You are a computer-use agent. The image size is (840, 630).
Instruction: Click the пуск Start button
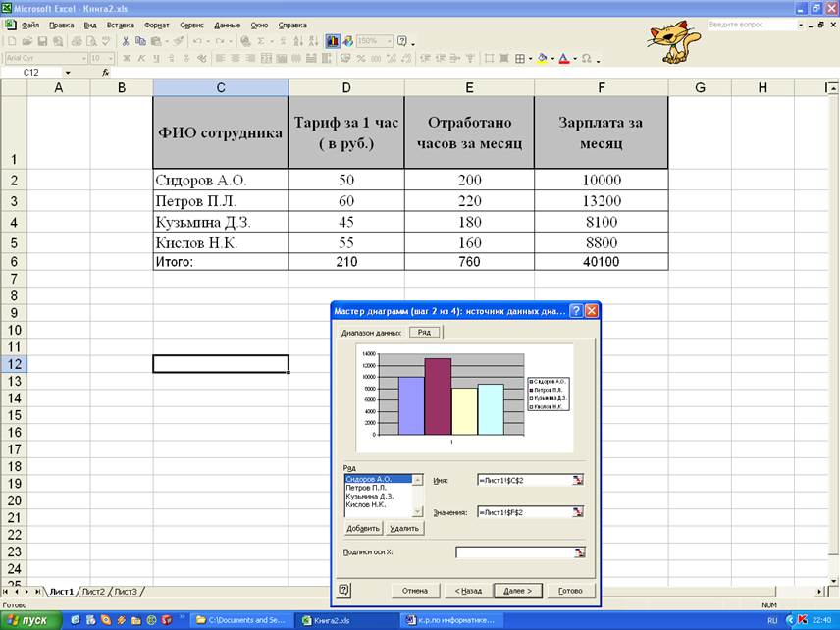pyautogui.click(x=29, y=620)
